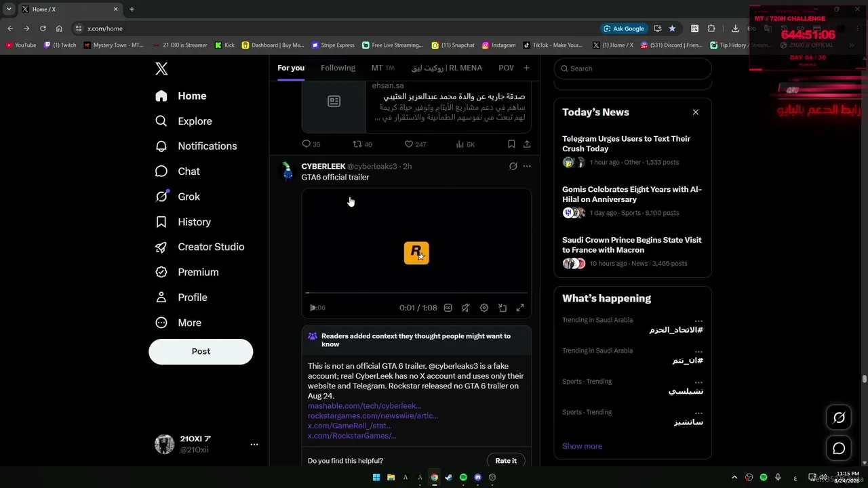Image resolution: width=868 pixels, height=488 pixels.
Task: Play the GTA6 trailer video
Action: pos(313,308)
